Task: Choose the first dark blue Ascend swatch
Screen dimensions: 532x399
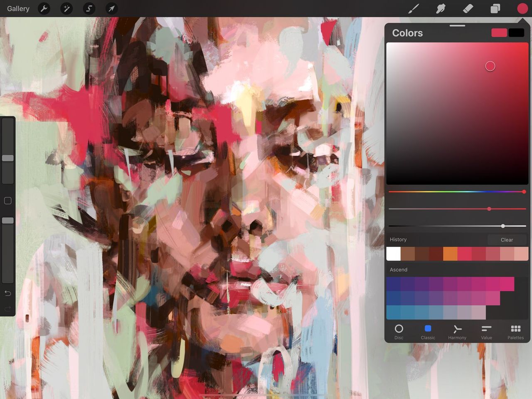Action: pyautogui.click(x=393, y=284)
